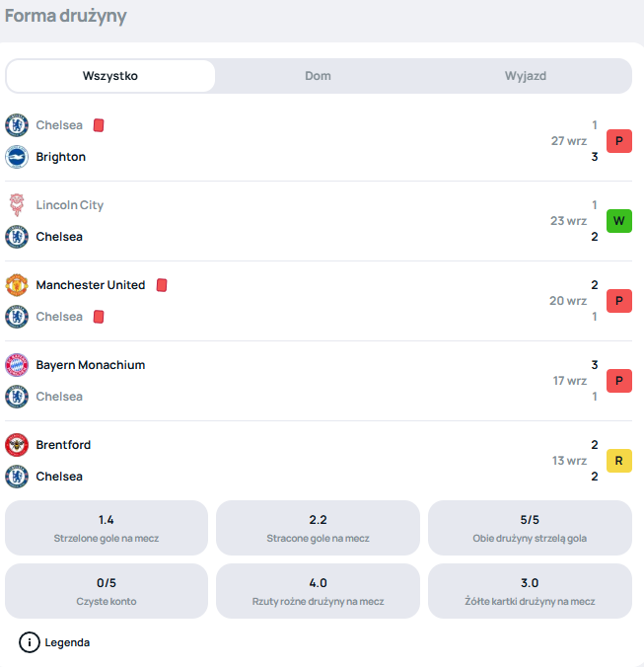Click the Czyste konto stat card
This screenshot has width=644, height=667.
[107, 591]
